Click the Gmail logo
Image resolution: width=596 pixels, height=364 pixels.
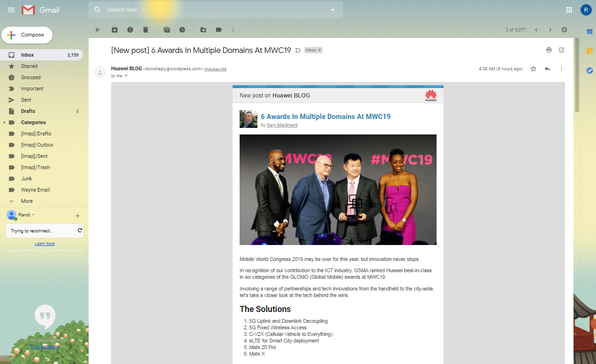[x=41, y=10]
